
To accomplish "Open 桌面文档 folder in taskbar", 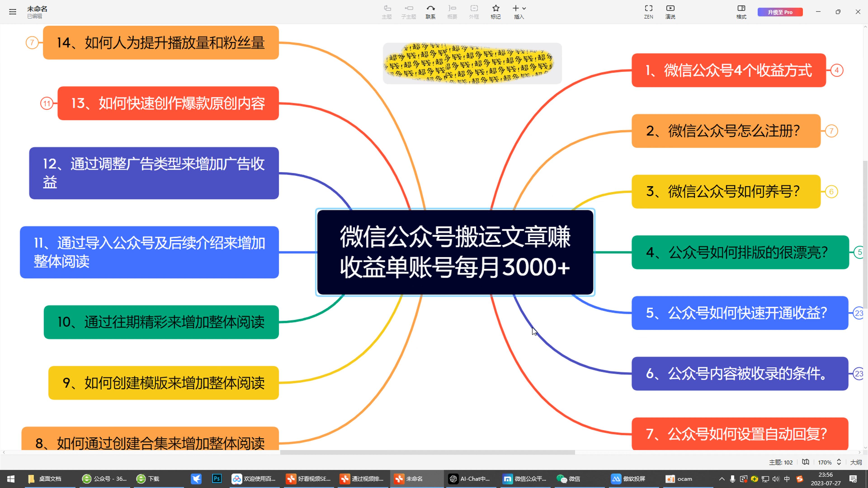I will pyautogui.click(x=50, y=479).
